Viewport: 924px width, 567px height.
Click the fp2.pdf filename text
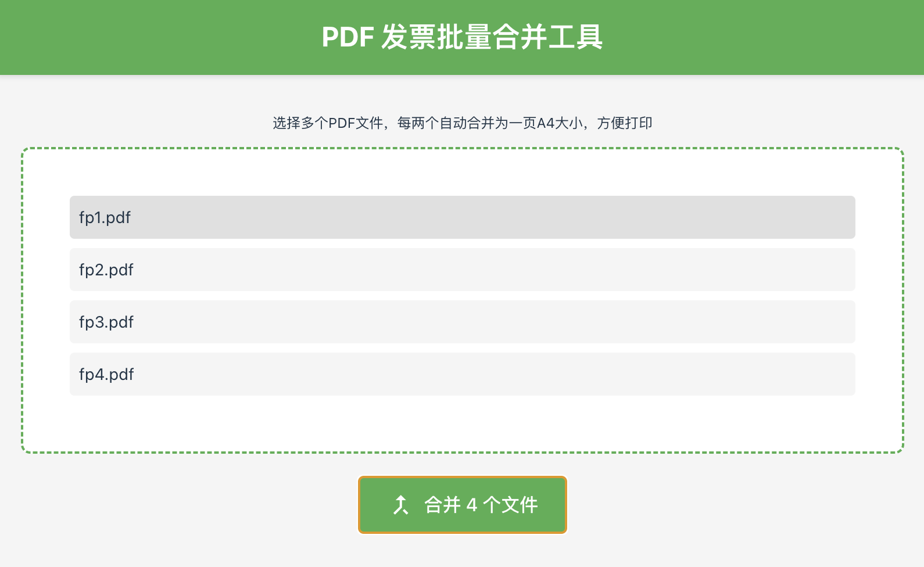[106, 270]
